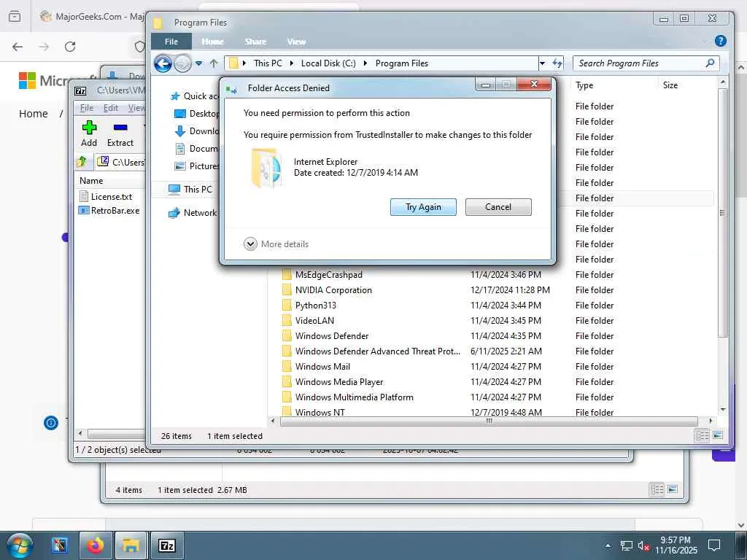Select the NVIDIA Corporation folder
The image size is (747, 560).
point(333,290)
